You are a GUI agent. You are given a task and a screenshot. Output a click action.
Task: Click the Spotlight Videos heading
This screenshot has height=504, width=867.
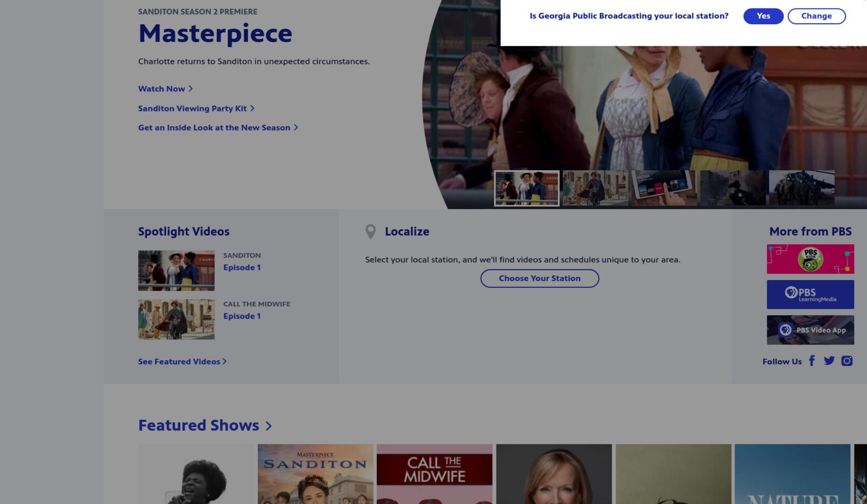184,231
